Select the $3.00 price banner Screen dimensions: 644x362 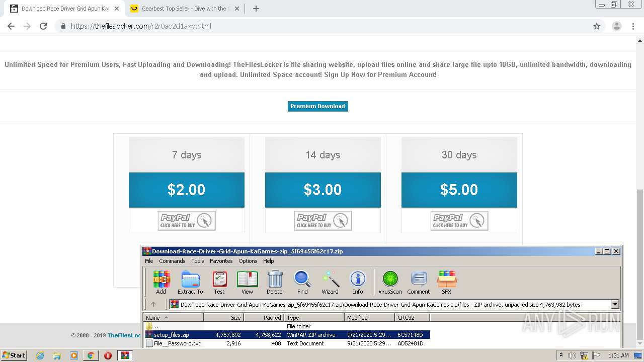coord(323,190)
